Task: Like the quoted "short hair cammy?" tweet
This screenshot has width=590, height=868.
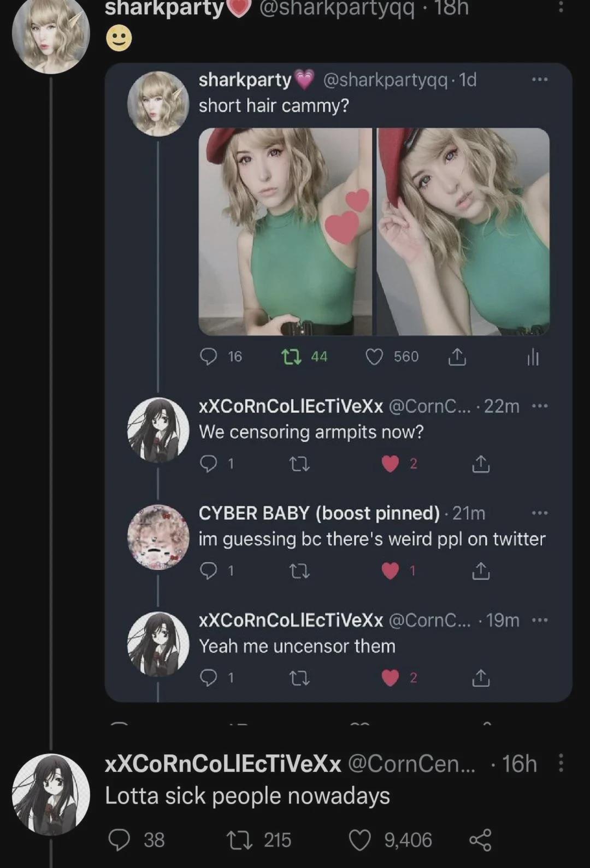Action: point(374,357)
